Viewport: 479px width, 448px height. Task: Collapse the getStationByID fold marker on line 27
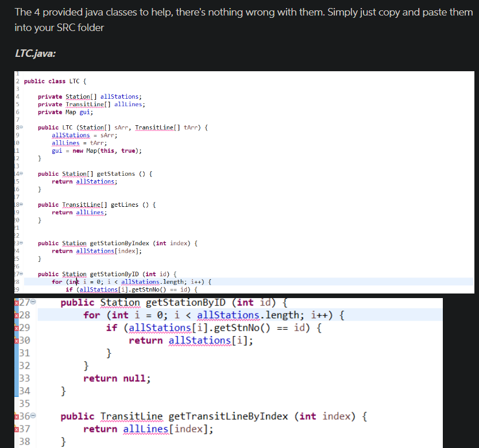pyautogui.click(x=33, y=302)
